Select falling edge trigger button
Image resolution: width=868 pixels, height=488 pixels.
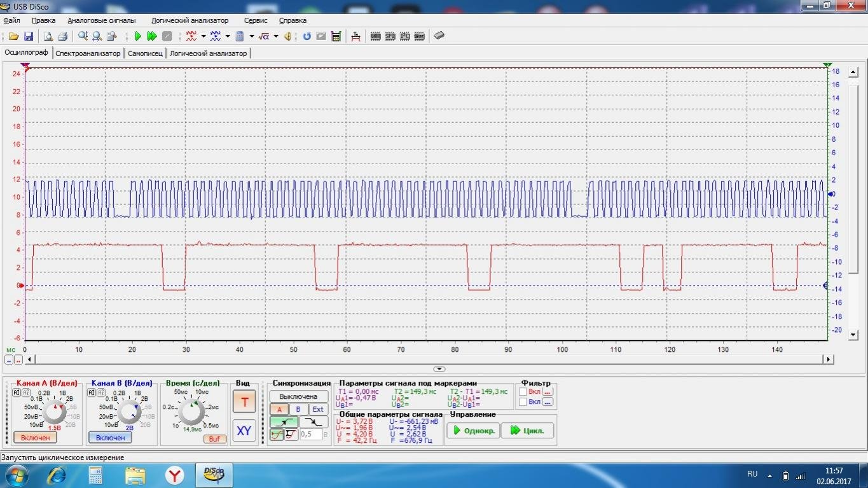pyautogui.click(x=314, y=422)
